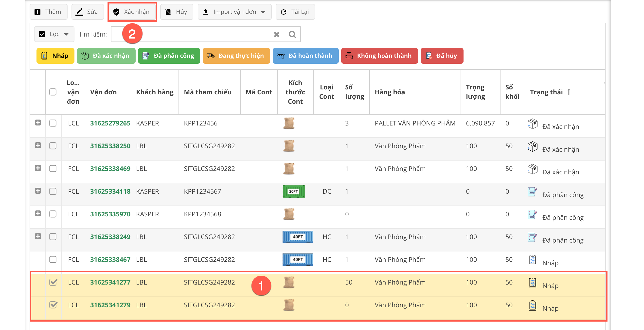
Task: Toggle the select-all header checkbox
Action: [53, 92]
